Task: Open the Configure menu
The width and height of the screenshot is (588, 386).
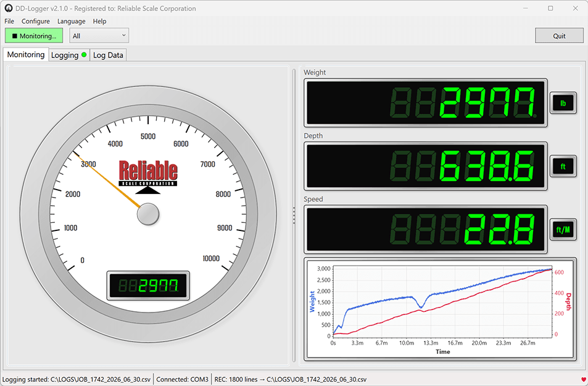Action: point(36,22)
